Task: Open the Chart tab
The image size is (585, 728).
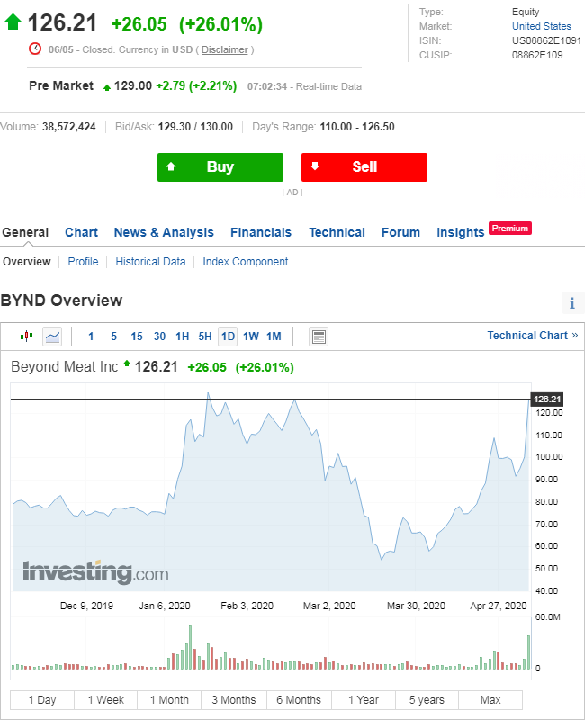Action: point(81,232)
